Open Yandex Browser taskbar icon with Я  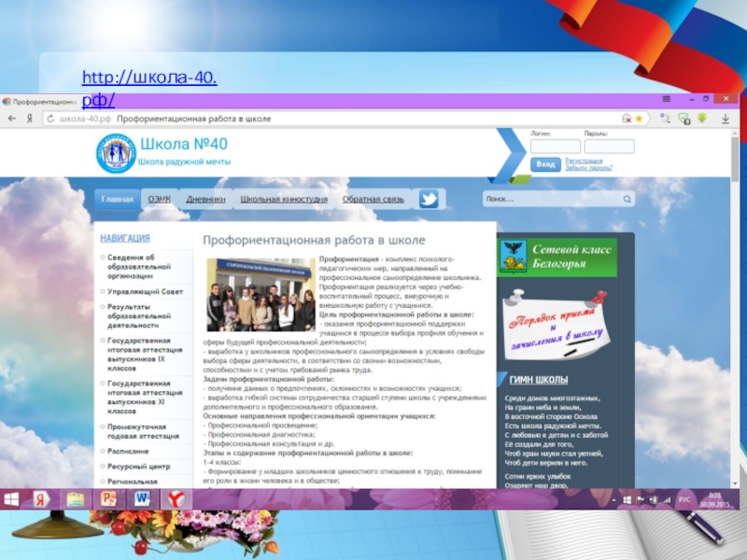[41, 499]
